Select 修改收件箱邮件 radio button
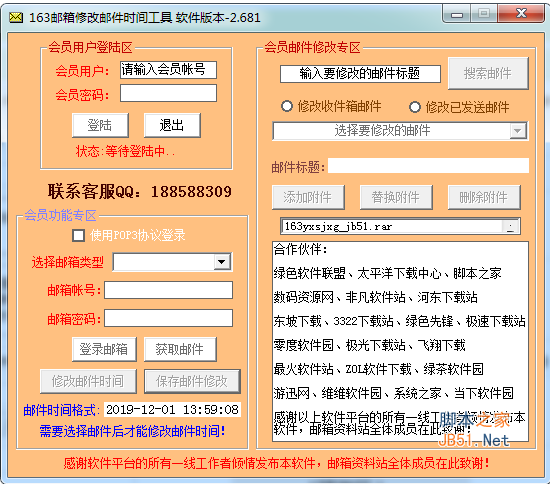 click(287, 106)
